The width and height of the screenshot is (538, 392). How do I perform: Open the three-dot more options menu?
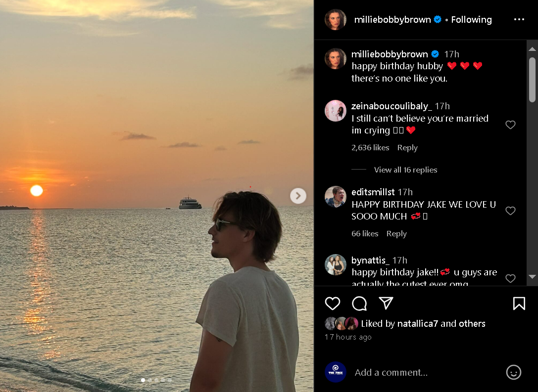coord(519,20)
